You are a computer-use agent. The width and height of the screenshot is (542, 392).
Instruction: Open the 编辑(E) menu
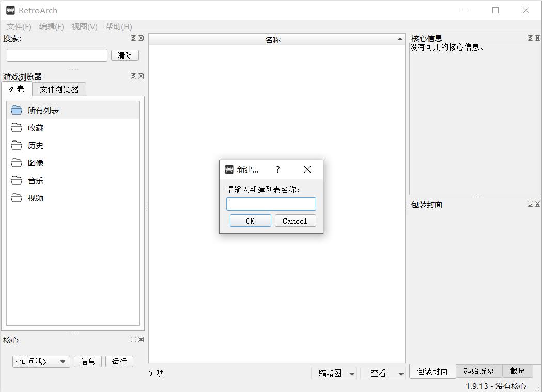point(51,26)
